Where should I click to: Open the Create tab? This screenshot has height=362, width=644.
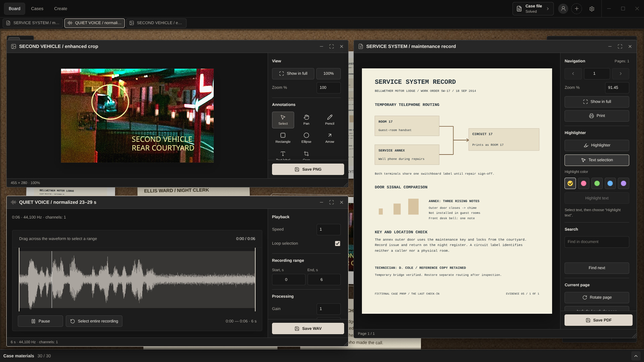[61, 9]
